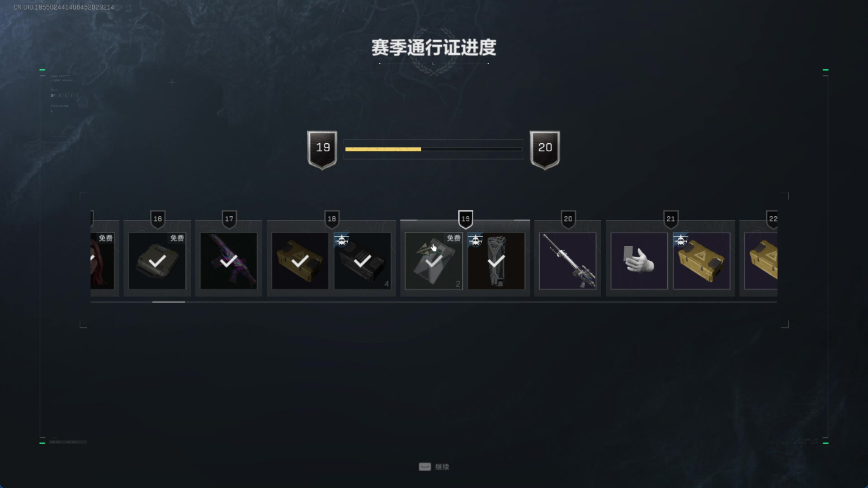
Task: Click the level 19 tier marker badge
Action: [466, 219]
